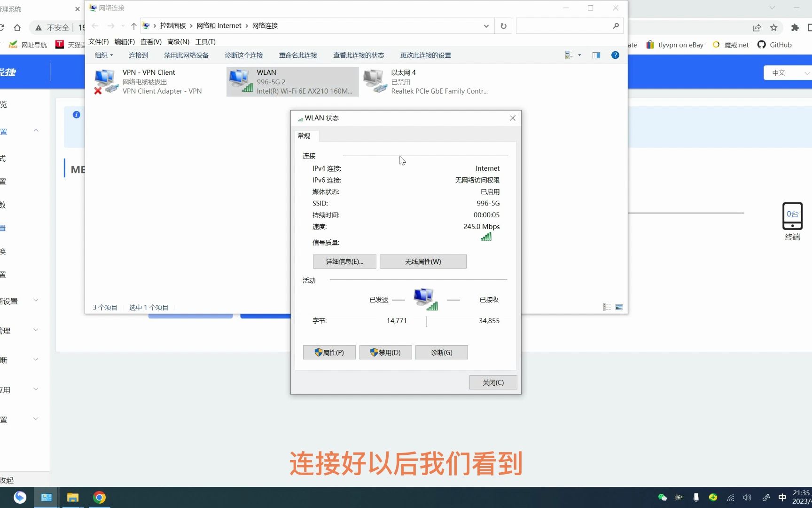Click the 无线属性(W) button
Image resolution: width=812 pixels, height=508 pixels.
(x=422, y=261)
